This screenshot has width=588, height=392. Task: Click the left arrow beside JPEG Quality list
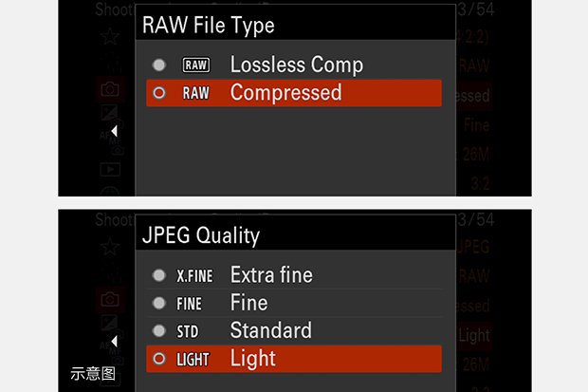coord(114,340)
